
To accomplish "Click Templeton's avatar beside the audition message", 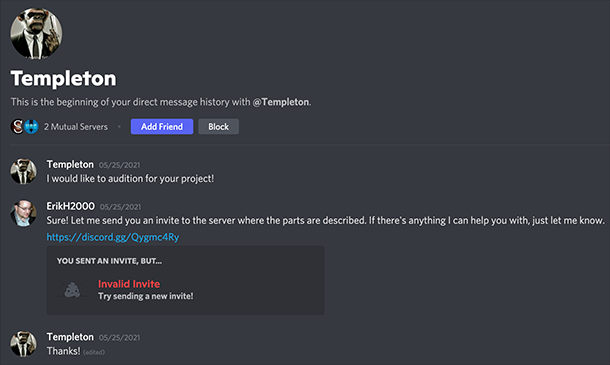I will tap(23, 171).
